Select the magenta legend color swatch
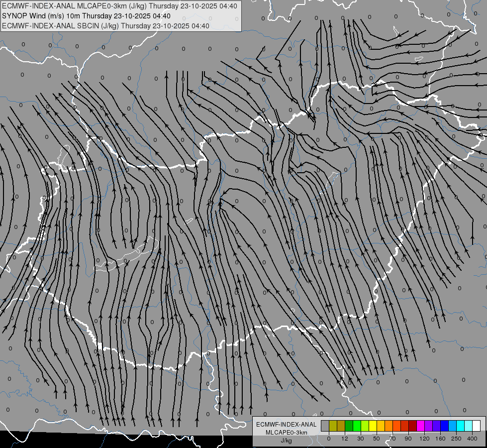This screenshot has height=448, width=487. click(x=420, y=426)
